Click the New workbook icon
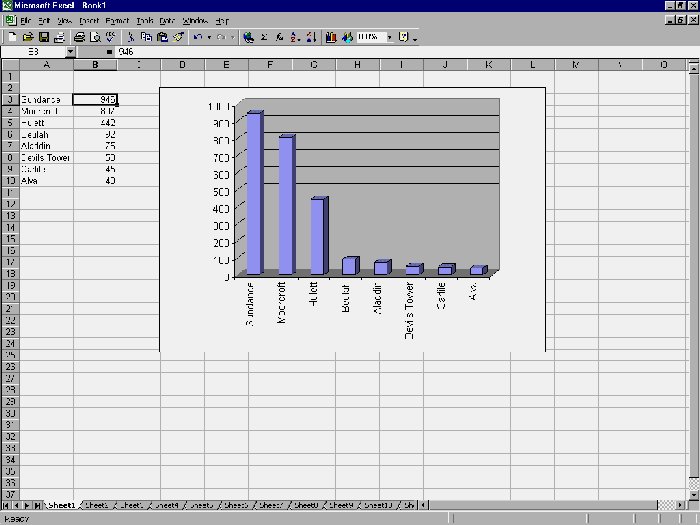Screen dimensions: 700x525 12,37
